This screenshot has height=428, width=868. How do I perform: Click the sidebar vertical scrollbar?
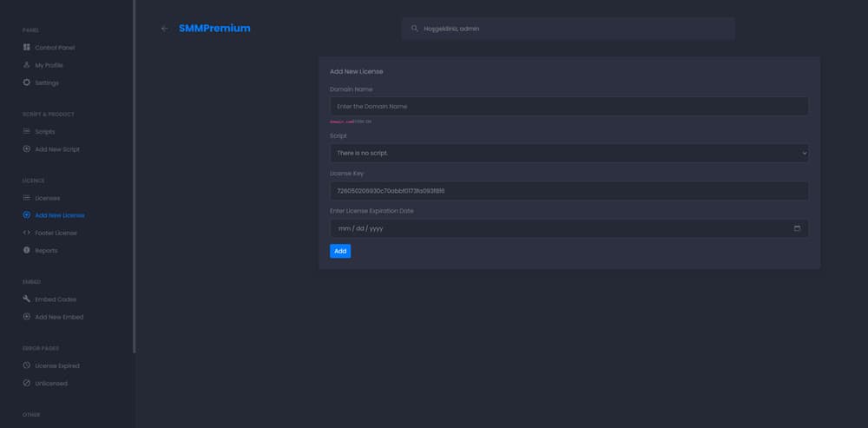click(x=134, y=176)
